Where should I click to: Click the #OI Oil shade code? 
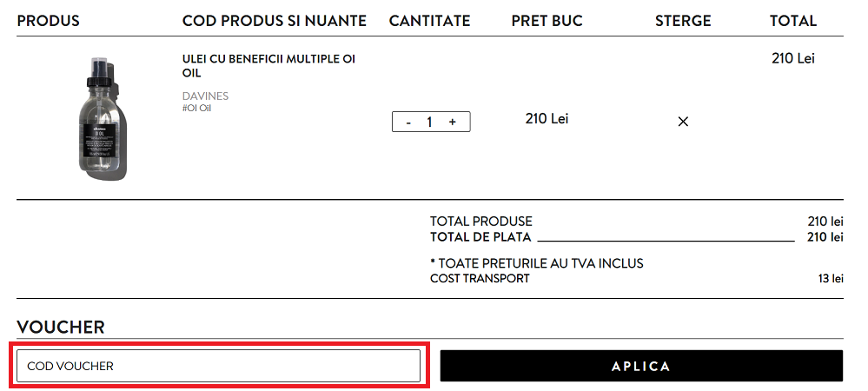(x=196, y=109)
